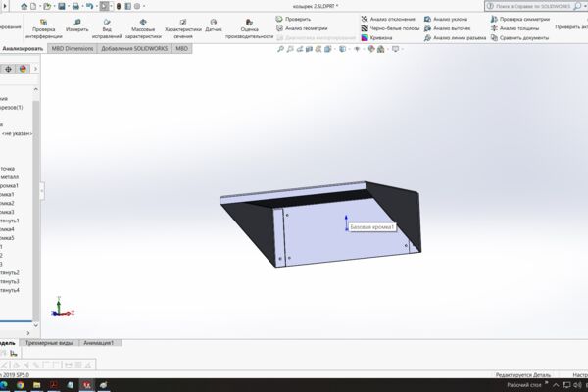Run Проверка интерференции
The height and width of the screenshot is (392, 588).
[43, 28]
